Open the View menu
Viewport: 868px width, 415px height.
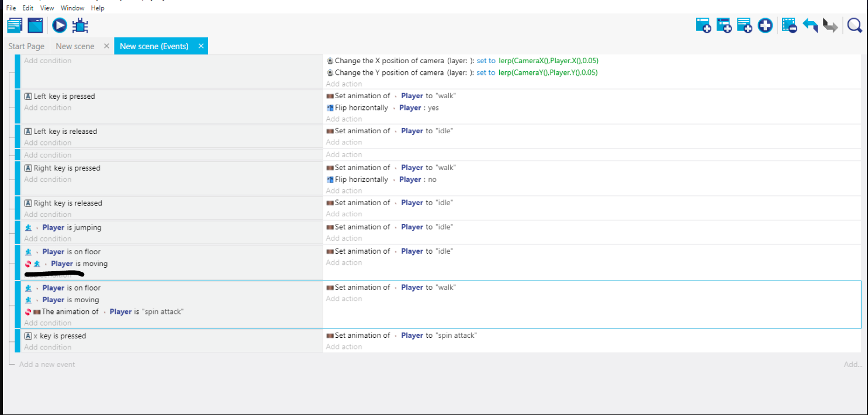tap(47, 8)
